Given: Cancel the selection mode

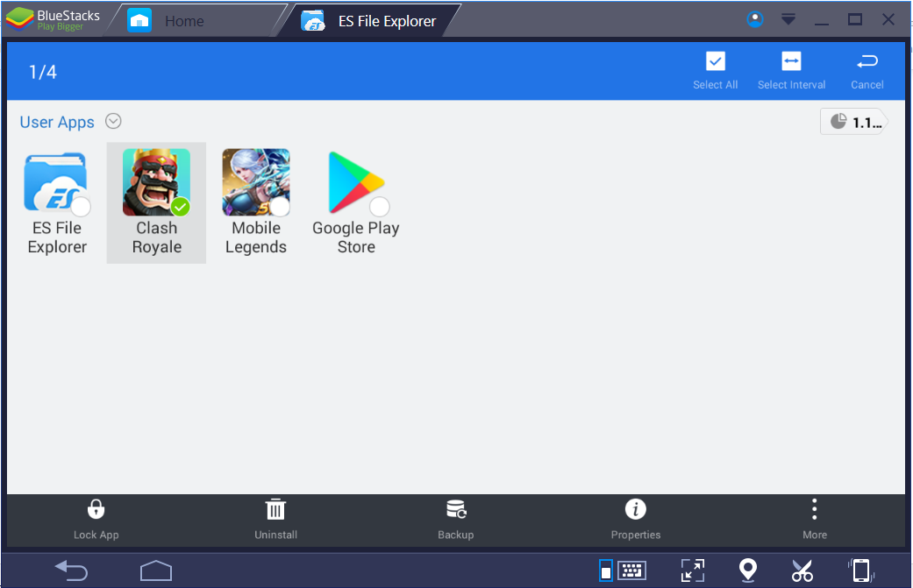Looking at the screenshot, I should [x=867, y=71].
